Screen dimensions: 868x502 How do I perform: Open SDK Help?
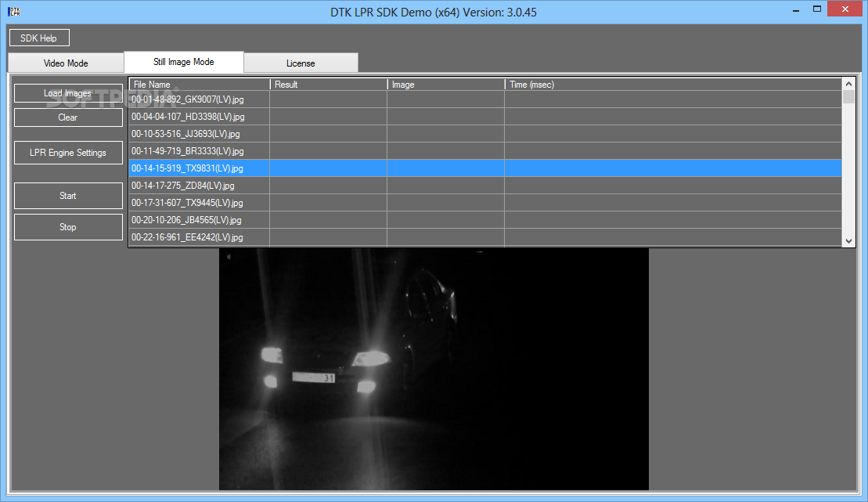[x=39, y=38]
